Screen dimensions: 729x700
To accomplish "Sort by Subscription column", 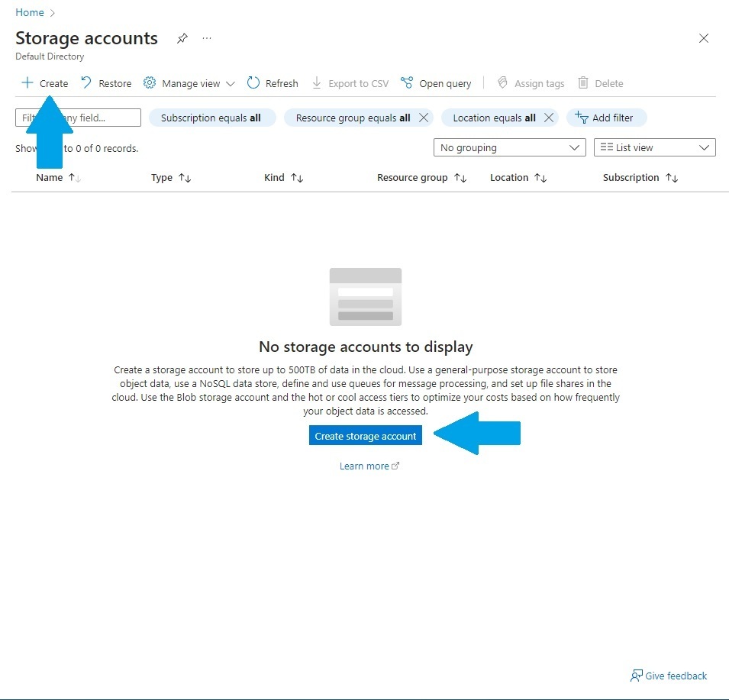I will point(640,178).
